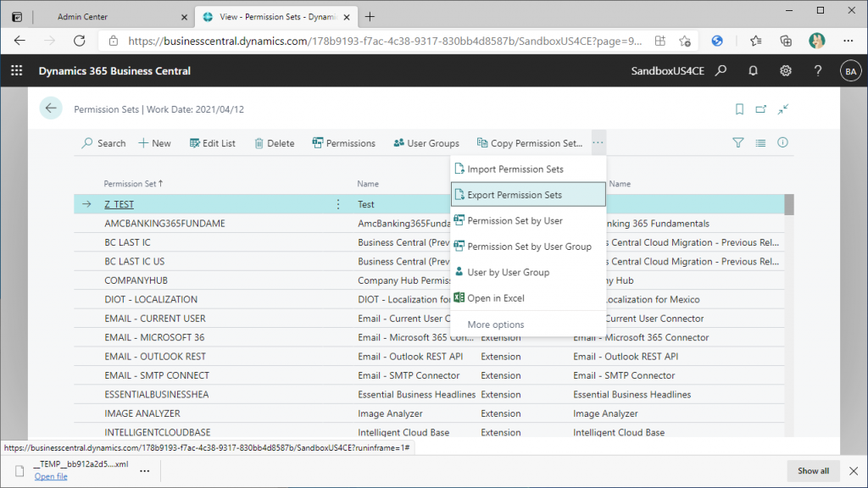
Task: Select the DIOT - LOCALIZATION row
Action: (x=429, y=299)
